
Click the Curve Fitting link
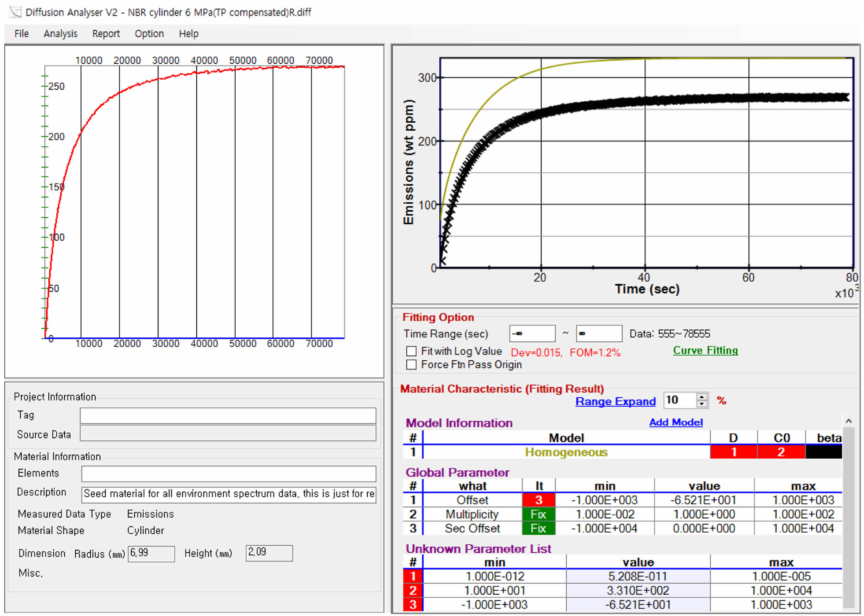[705, 350]
